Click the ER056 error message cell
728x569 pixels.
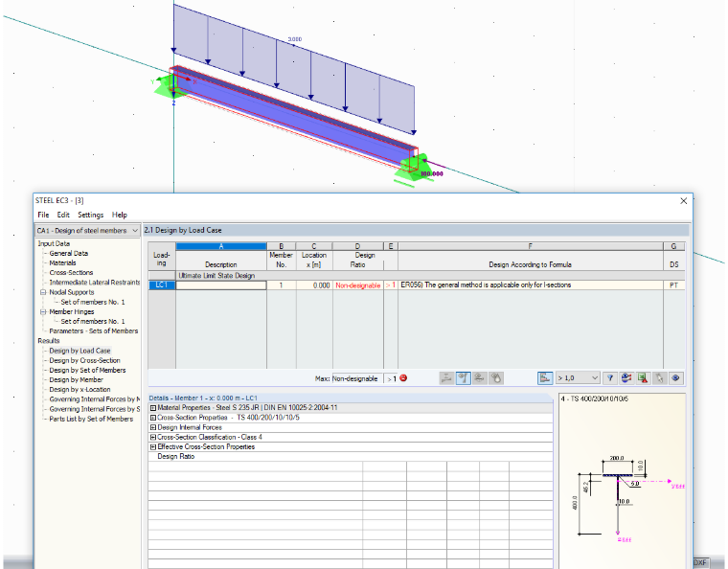531,284
